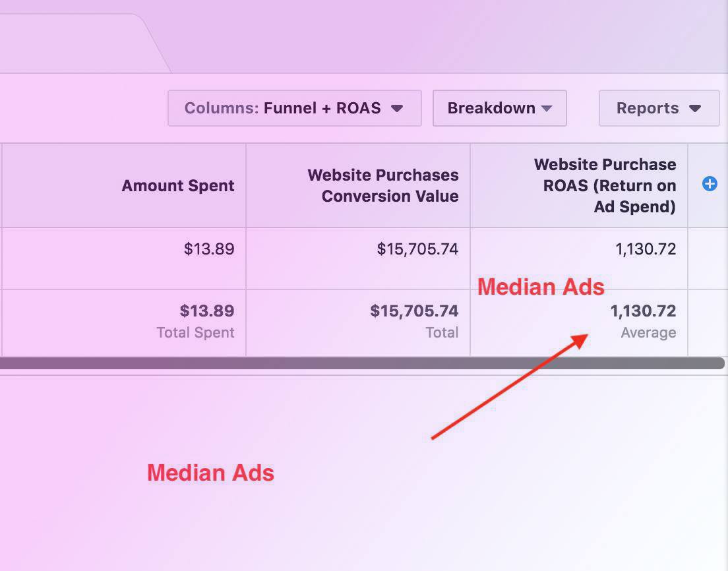Click the Reports caret arrow icon
This screenshot has height=571, width=728.
(x=694, y=109)
